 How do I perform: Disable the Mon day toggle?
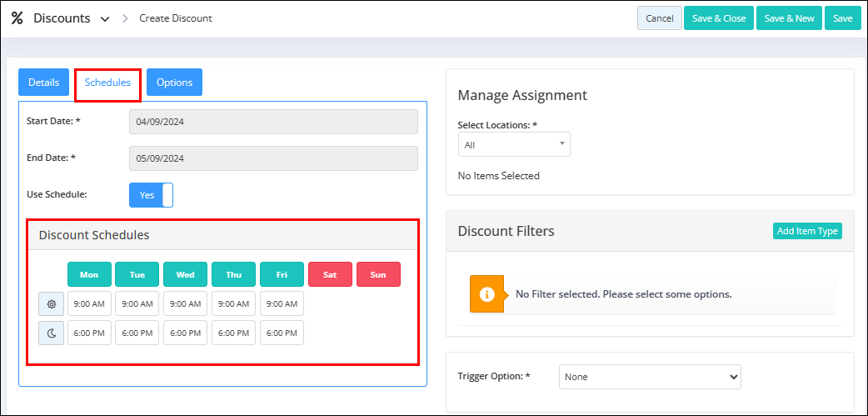(89, 274)
